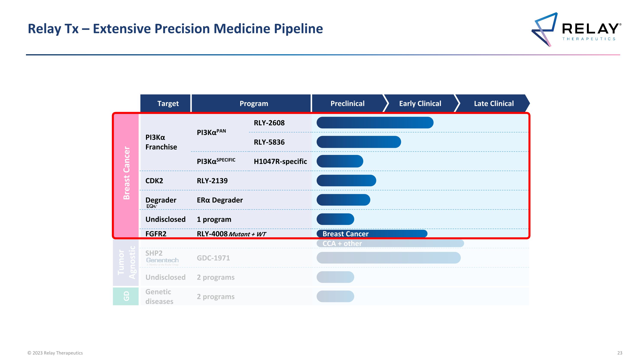The width and height of the screenshot is (644, 362).
Task: Click the RLY-2139 program text
Action: click(212, 181)
